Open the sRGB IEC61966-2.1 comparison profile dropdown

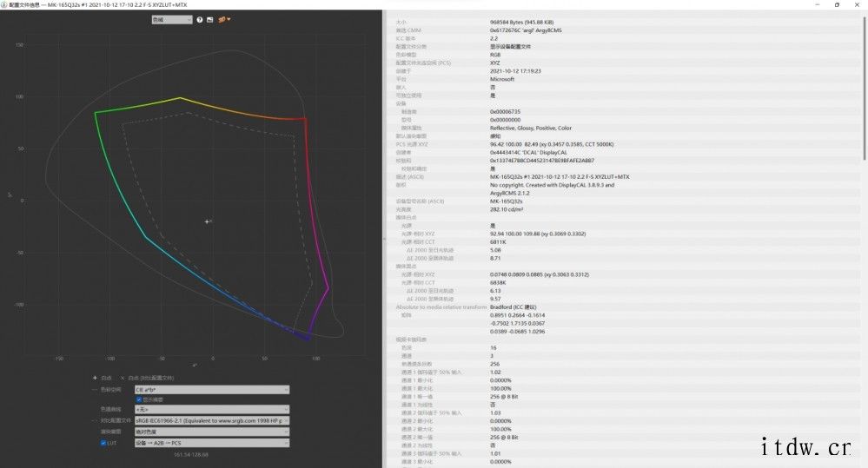[x=212, y=421]
